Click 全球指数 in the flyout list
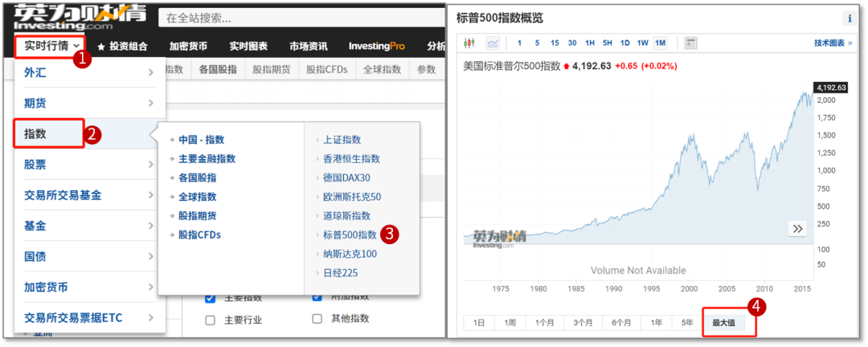Viewport: 868px width, 347px height. click(x=197, y=197)
